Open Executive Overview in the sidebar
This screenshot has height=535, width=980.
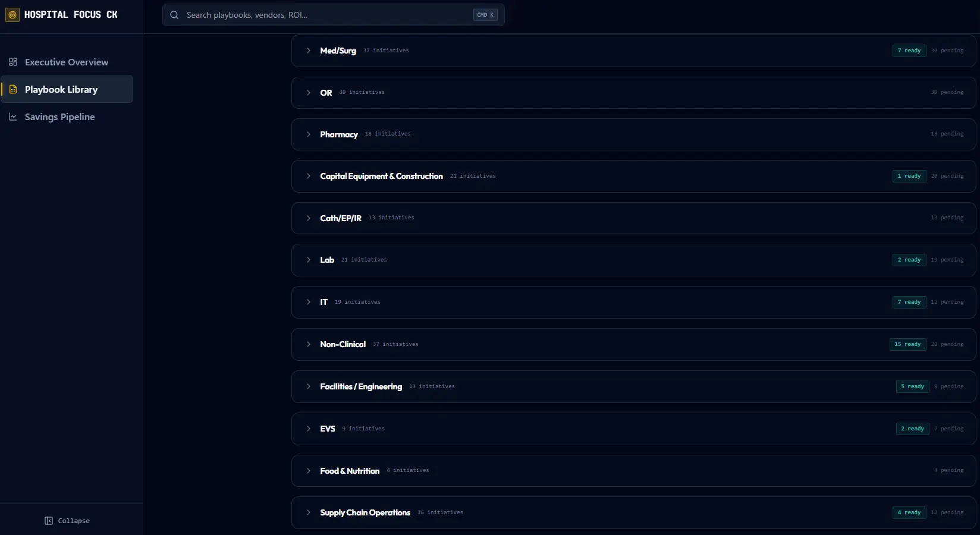(x=67, y=62)
